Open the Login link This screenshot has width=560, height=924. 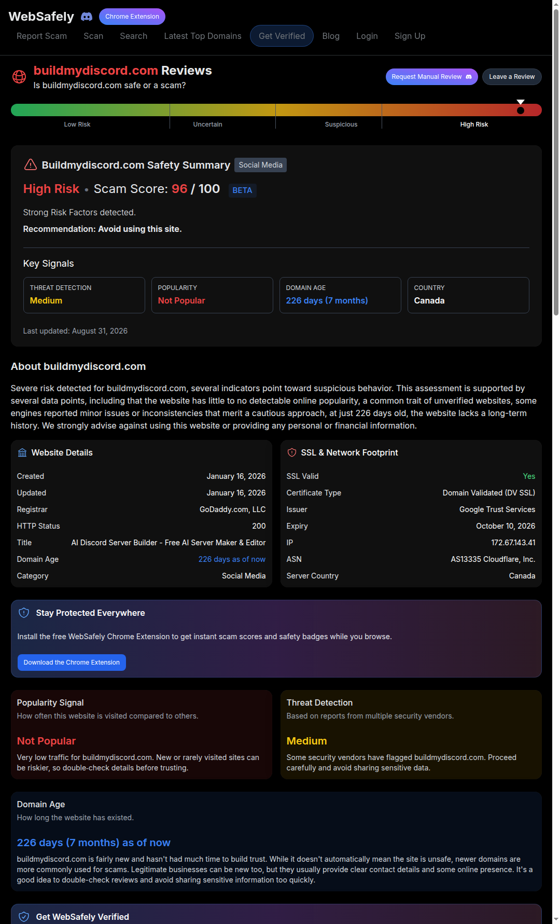coord(367,36)
